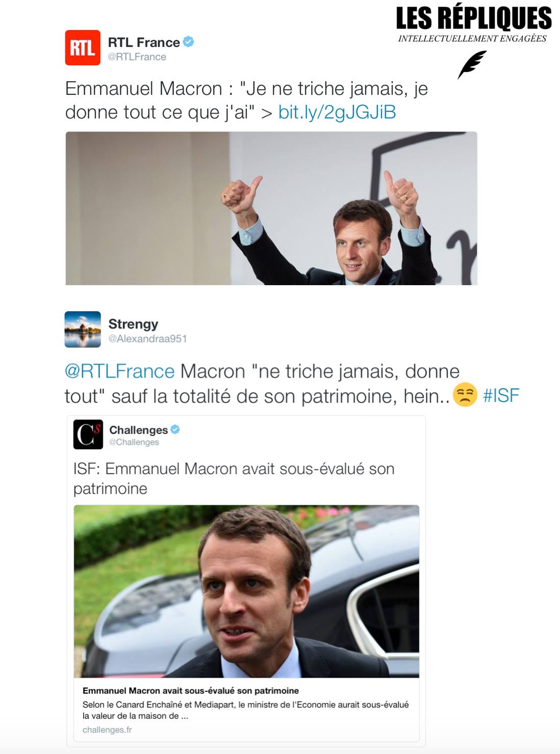Open the bit.ly/2gJGJiB link

(x=337, y=112)
